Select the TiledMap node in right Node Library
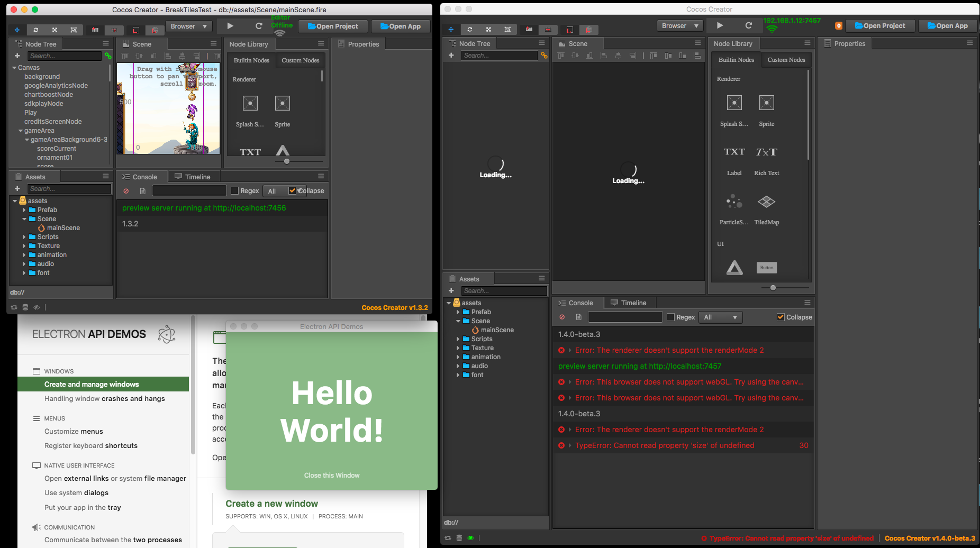Image resolution: width=980 pixels, height=548 pixels. [x=767, y=210]
